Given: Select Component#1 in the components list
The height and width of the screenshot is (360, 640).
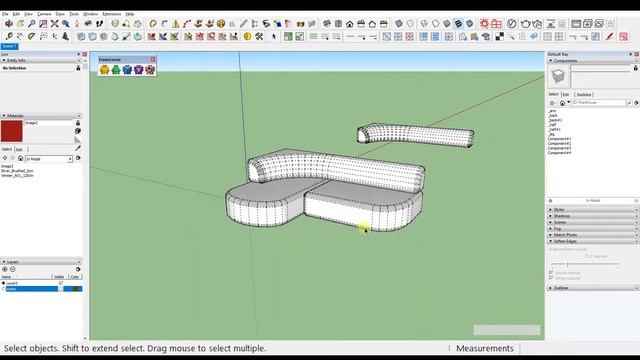Looking at the screenshot, I should (x=559, y=139).
